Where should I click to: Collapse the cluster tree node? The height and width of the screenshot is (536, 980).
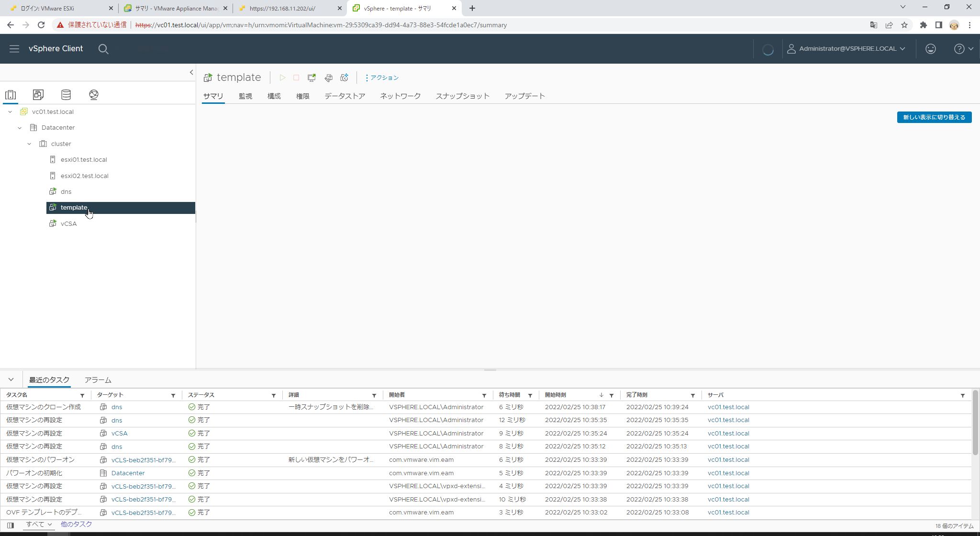coord(29,144)
